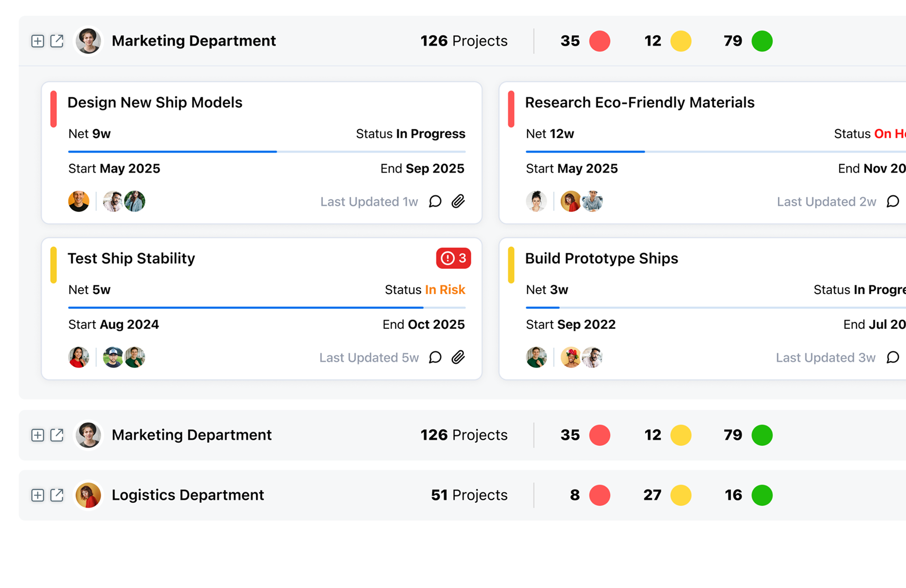The width and height of the screenshot is (906, 588).
Task: Click the Logistics Department manager avatar
Action: point(88,495)
